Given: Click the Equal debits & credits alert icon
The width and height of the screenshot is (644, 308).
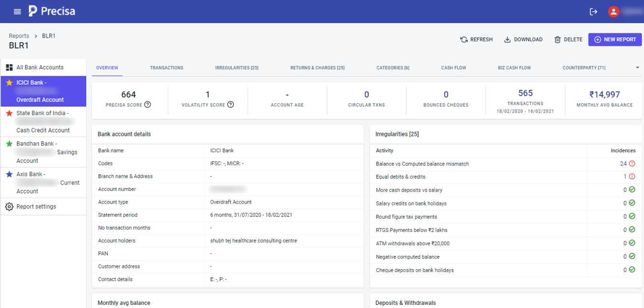Looking at the screenshot, I should (632, 177).
